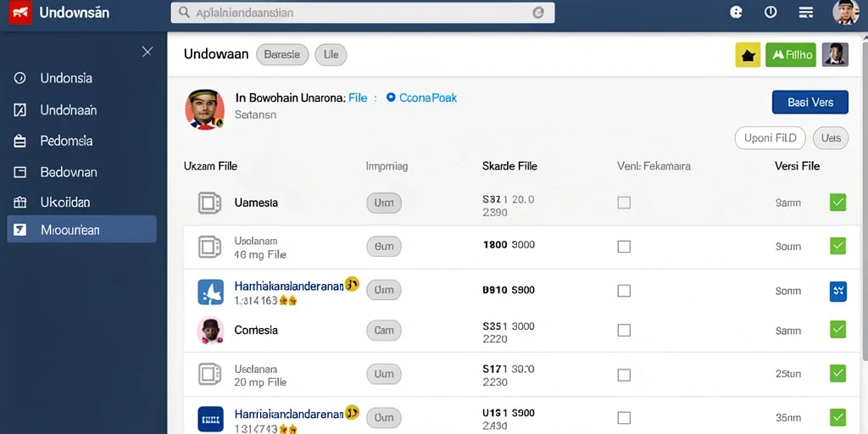Click the red Undownsan logo icon
Viewport: 868px width, 434px height.
pos(20,12)
